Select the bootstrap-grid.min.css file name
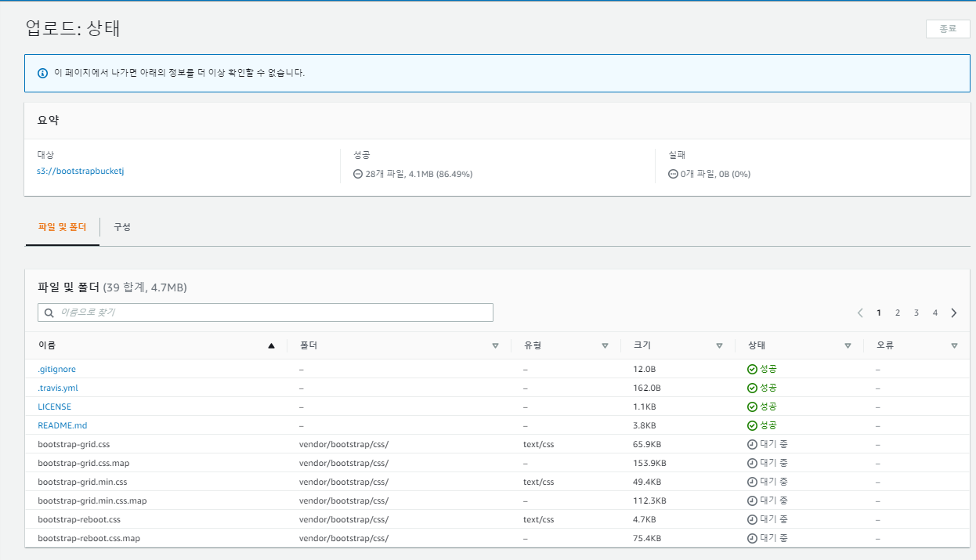This screenshot has width=976, height=560. click(x=82, y=482)
